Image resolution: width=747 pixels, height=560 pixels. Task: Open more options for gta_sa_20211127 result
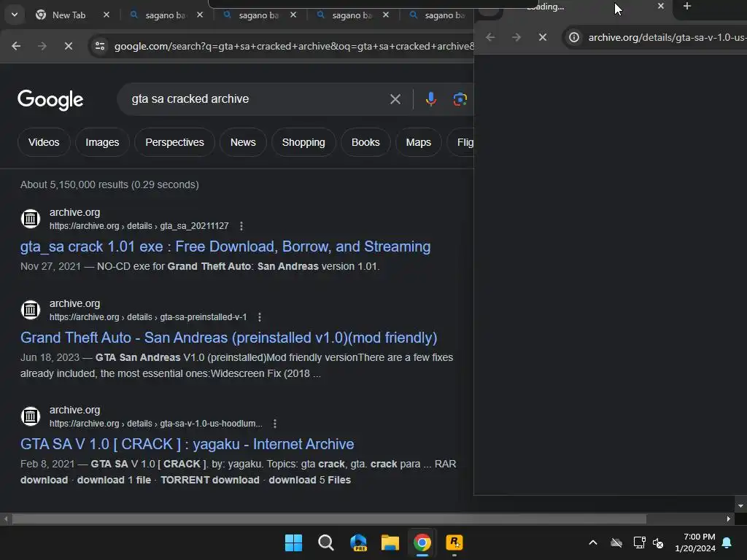[x=241, y=226]
